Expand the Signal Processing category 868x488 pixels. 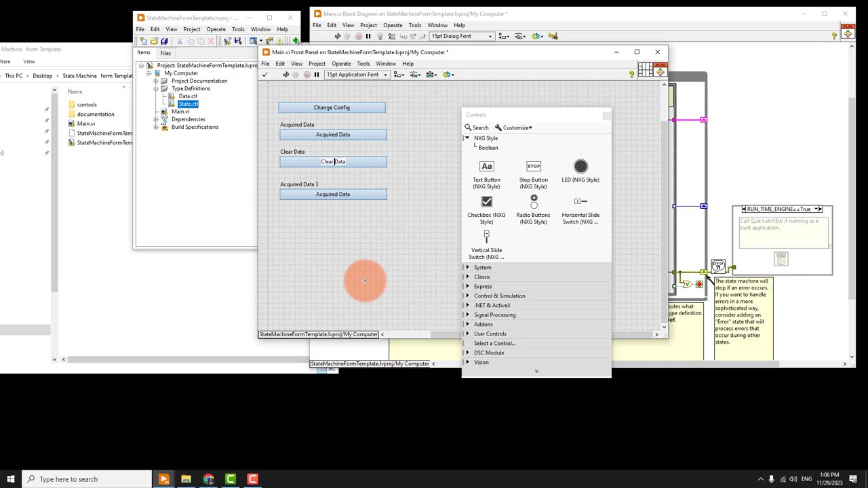click(467, 315)
